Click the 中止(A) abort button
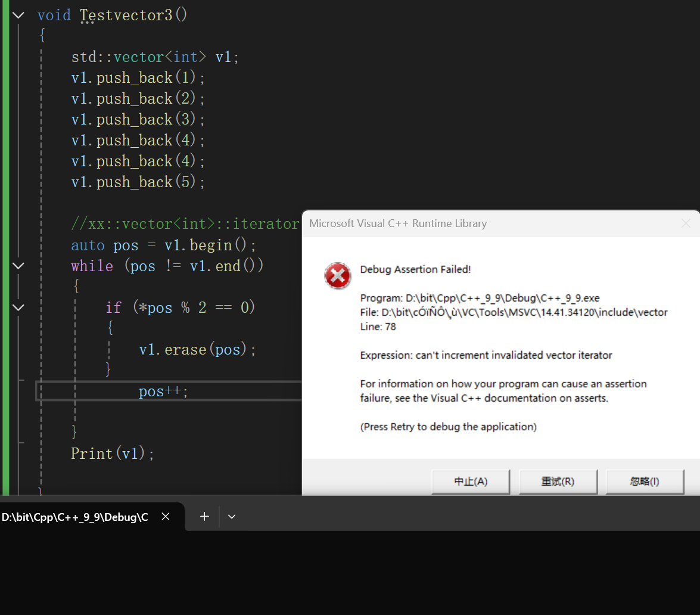The width and height of the screenshot is (700, 615). tap(471, 482)
